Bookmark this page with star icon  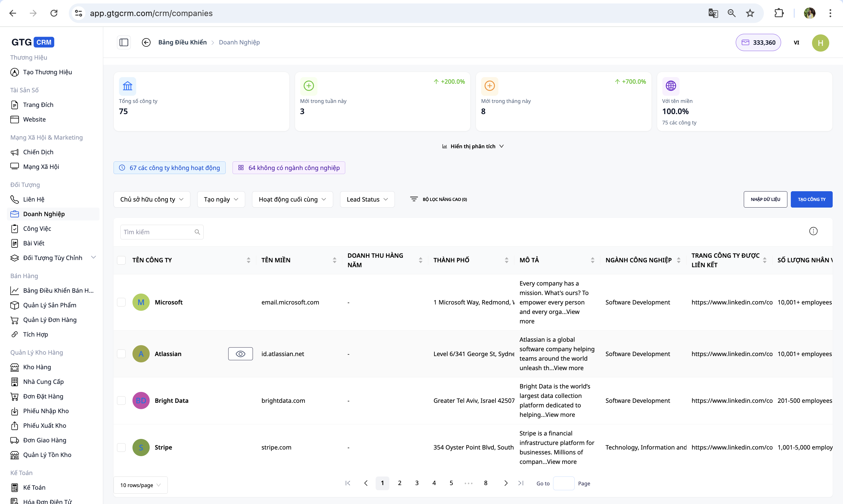[x=750, y=13]
